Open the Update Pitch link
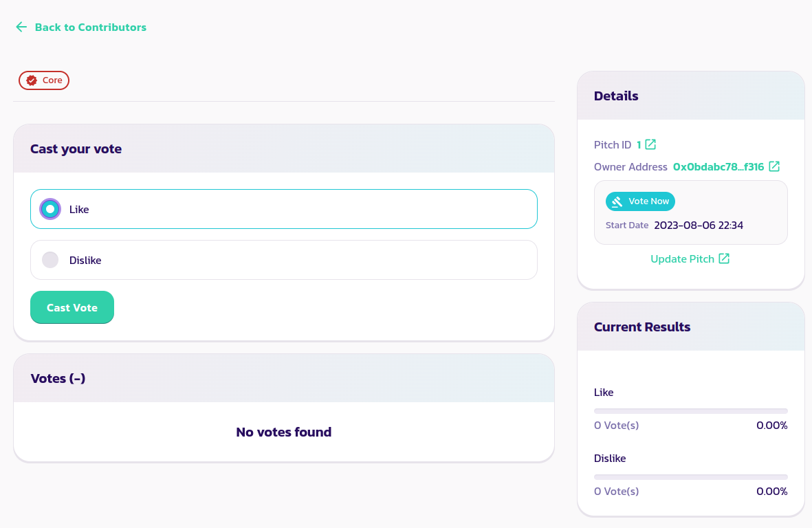The width and height of the screenshot is (812, 528). tap(682, 259)
